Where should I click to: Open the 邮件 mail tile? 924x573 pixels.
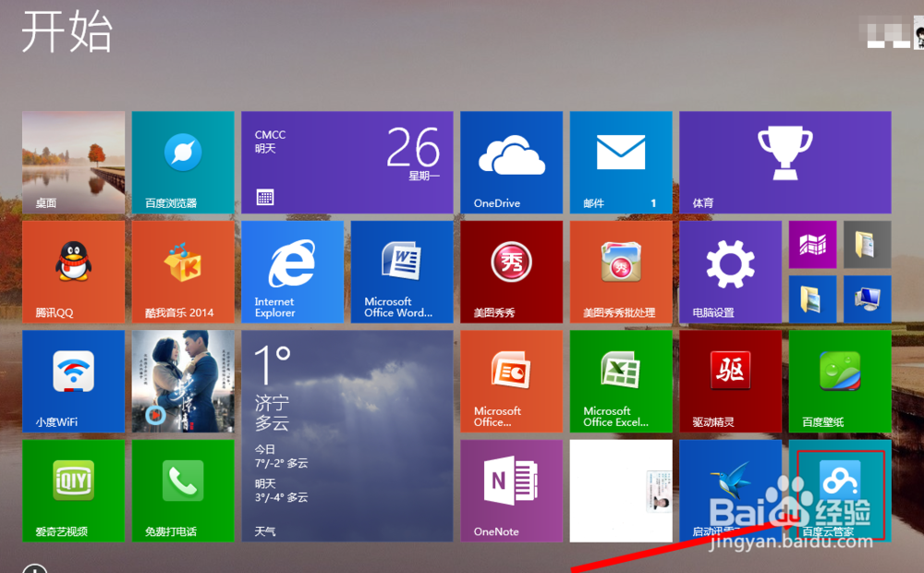tap(621, 162)
